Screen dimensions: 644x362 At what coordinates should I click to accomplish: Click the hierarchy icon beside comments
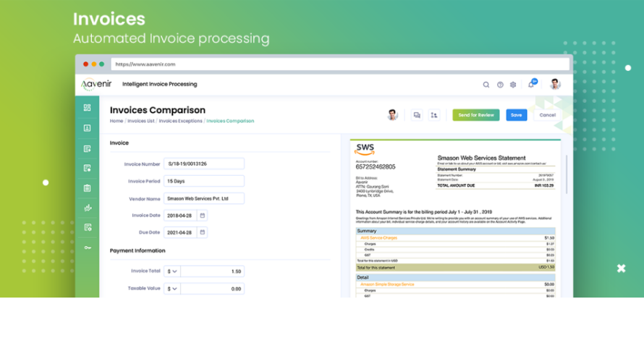[x=433, y=115]
